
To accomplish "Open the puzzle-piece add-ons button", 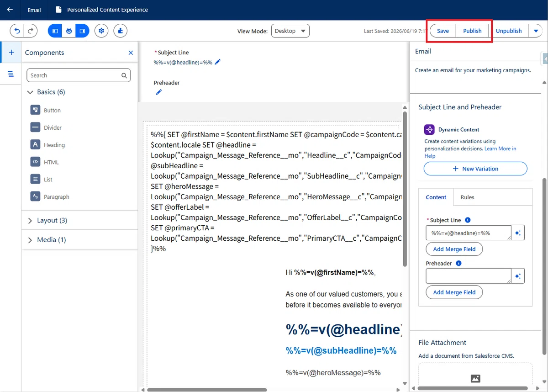I will tap(121, 31).
